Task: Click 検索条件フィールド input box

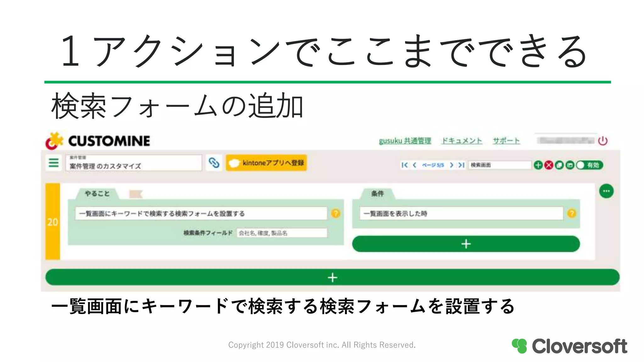Action: pos(282,233)
